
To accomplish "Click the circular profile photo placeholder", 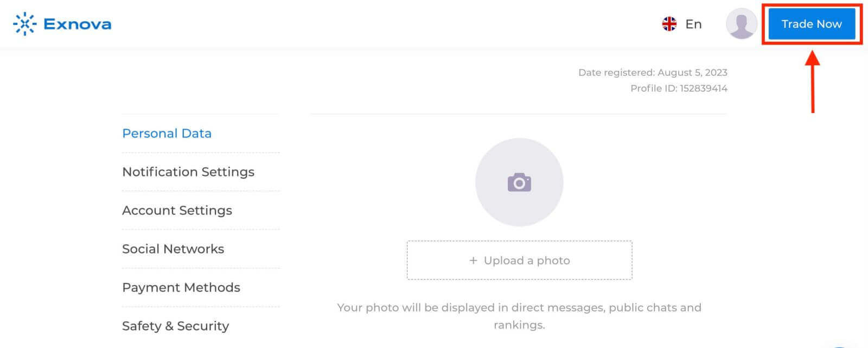I will (519, 182).
